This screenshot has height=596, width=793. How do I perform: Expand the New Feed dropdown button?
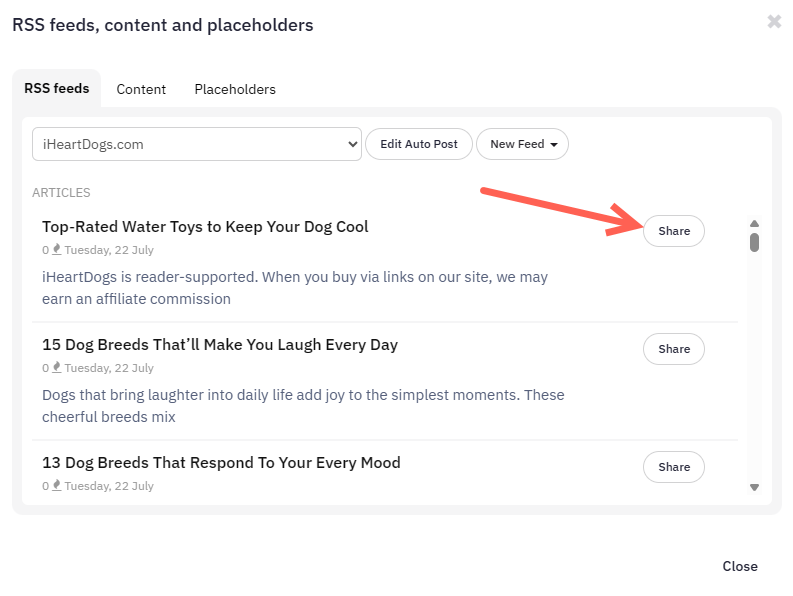point(522,144)
